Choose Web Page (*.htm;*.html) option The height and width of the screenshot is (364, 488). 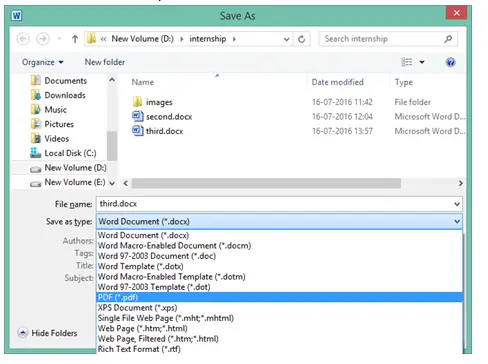click(279, 328)
